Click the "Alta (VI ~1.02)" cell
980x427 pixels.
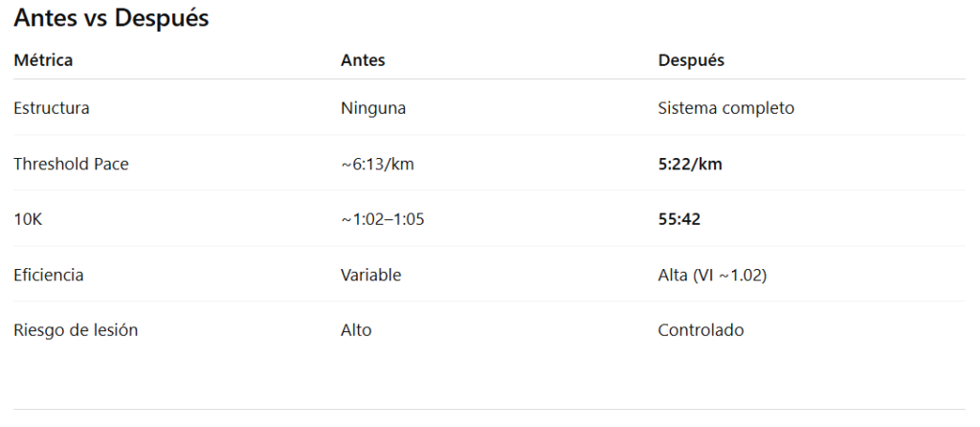(712, 275)
